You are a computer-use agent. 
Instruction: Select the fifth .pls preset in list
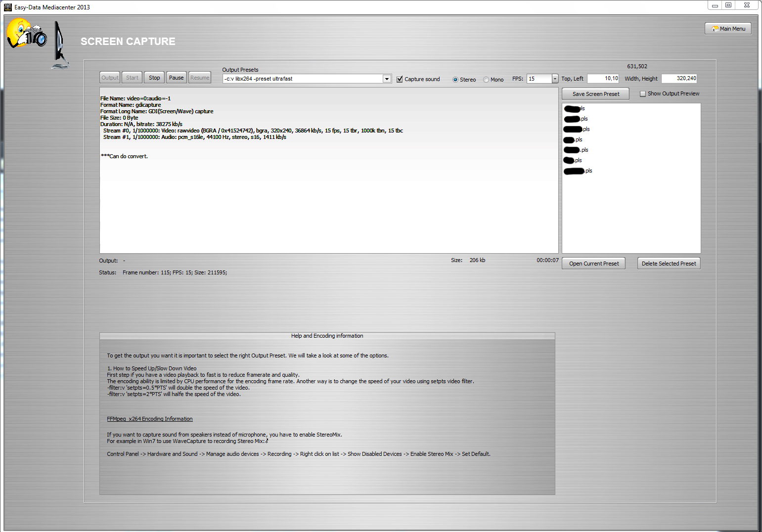click(x=576, y=150)
